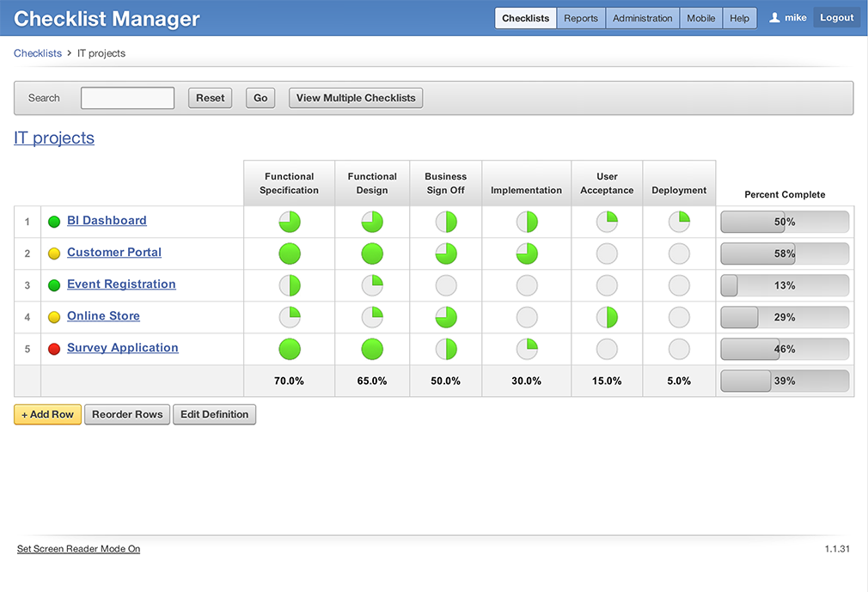The width and height of the screenshot is (868, 592).
Task: Click BI Dashboard Functional Specification pie icon
Action: click(290, 223)
